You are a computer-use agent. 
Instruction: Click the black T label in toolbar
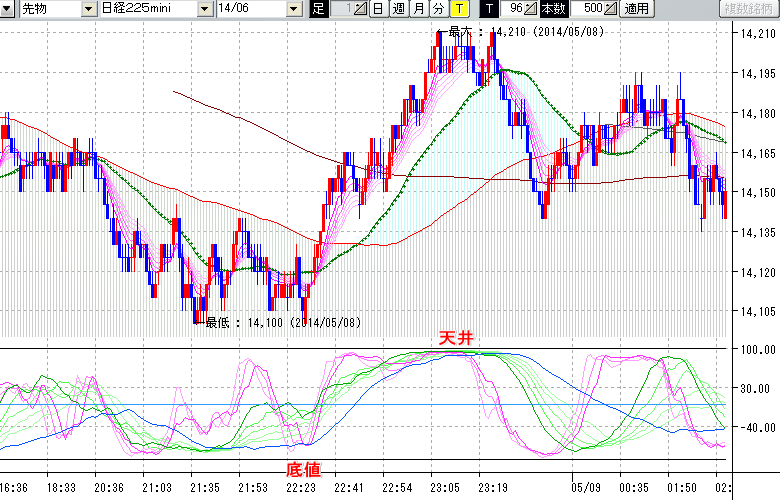[x=489, y=9]
